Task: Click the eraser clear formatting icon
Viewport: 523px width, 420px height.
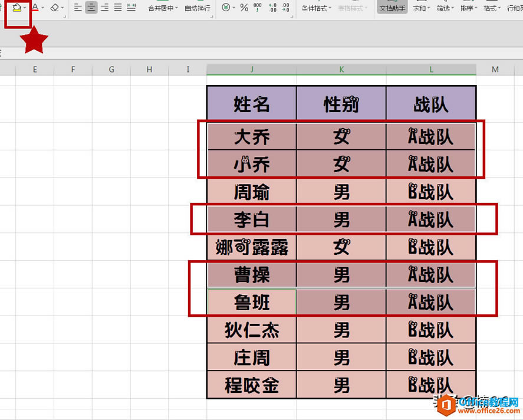Action: [55, 7]
